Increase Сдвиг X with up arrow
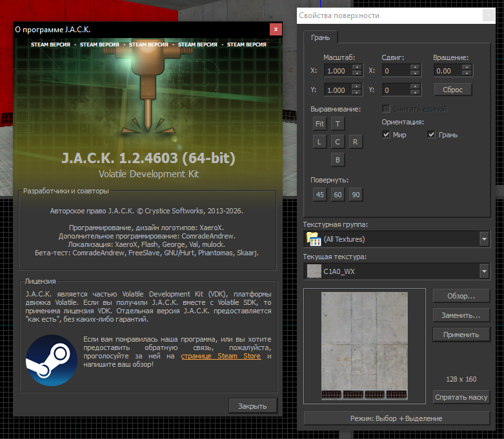 pyautogui.click(x=416, y=68)
